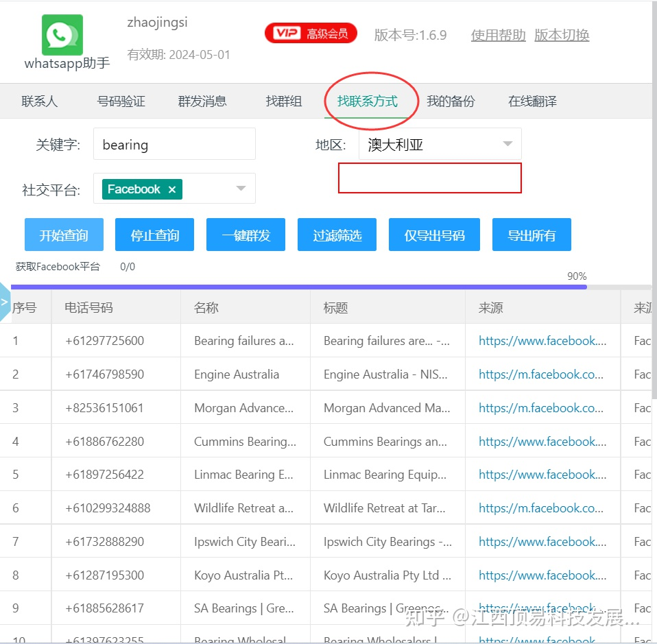Select phone number +61885628617
The image size is (657, 644).
105,608
